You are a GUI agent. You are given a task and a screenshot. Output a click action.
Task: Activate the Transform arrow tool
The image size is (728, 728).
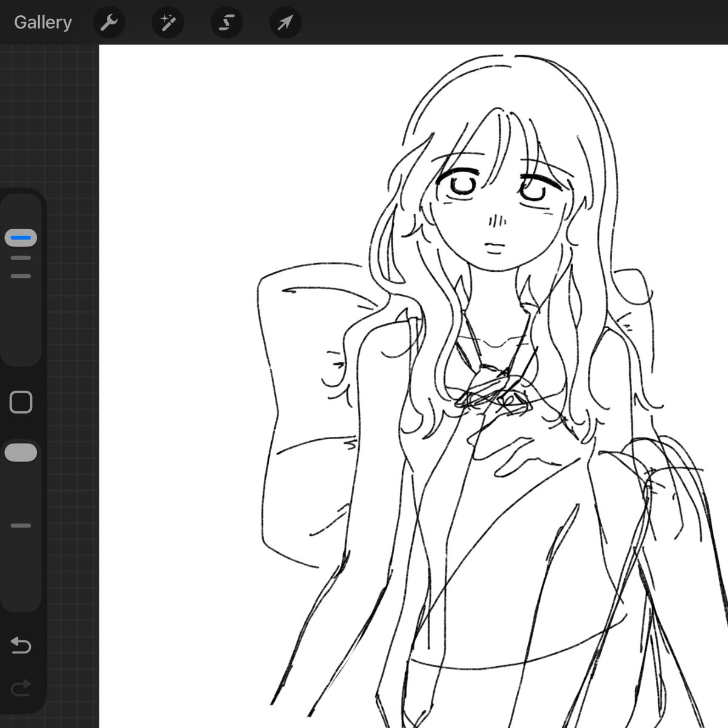point(285,23)
